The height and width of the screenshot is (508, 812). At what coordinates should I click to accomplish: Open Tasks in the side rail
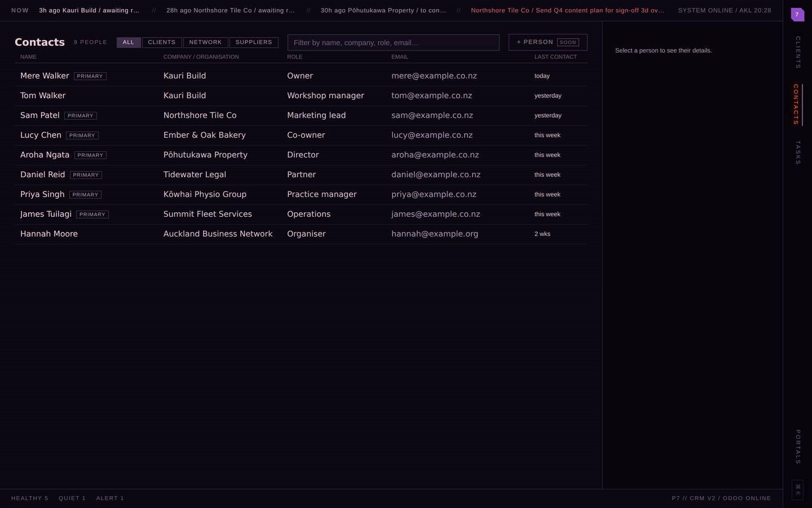(797, 153)
